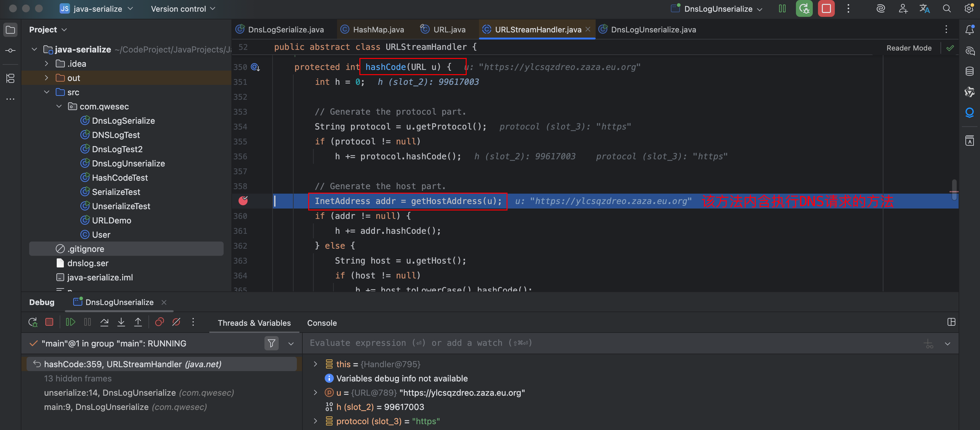This screenshot has height=430, width=980.
Task: Open View Breakpoints dialog icon
Action: pyautogui.click(x=159, y=322)
